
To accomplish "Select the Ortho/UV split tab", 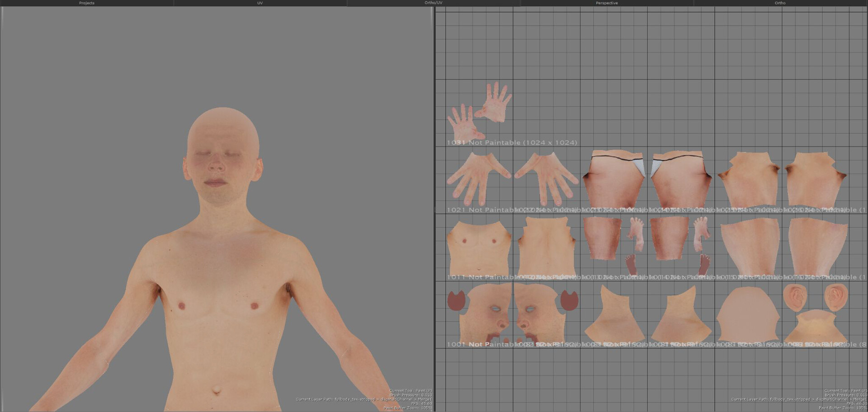I will click(433, 3).
